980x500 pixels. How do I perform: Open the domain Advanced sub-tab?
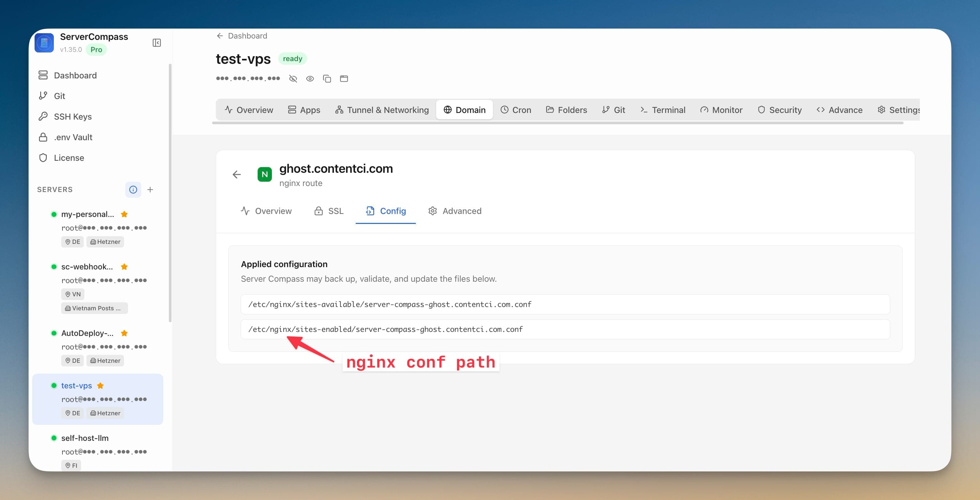pyautogui.click(x=455, y=211)
